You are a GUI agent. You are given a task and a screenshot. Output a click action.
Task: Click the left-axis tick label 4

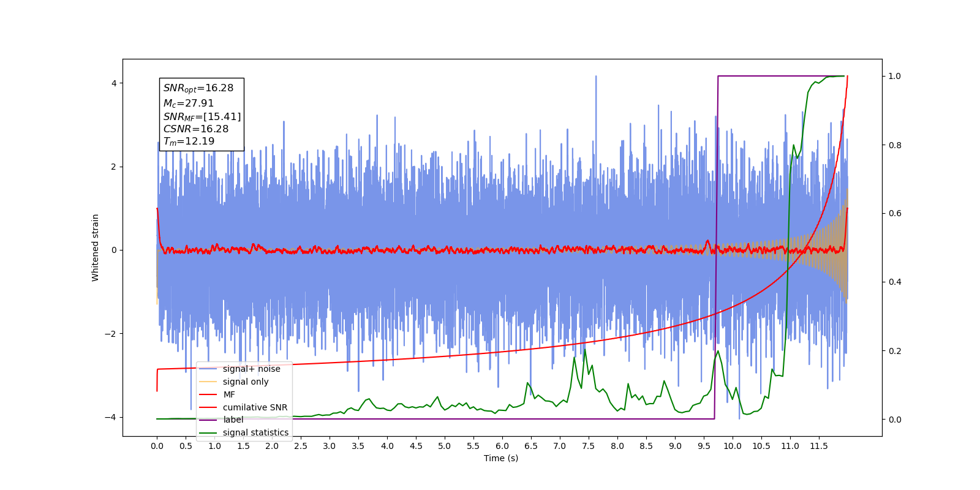coord(113,83)
